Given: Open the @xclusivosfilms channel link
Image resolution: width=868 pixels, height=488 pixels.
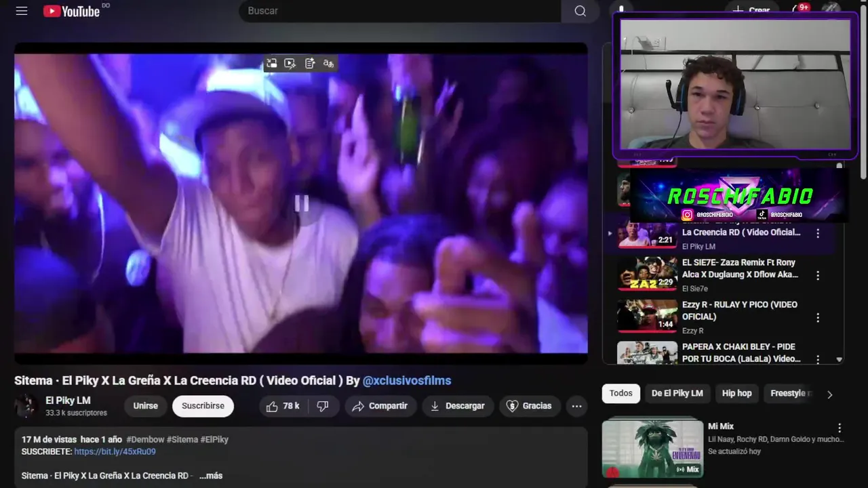Looking at the screenshot, I should click(407, 381).
